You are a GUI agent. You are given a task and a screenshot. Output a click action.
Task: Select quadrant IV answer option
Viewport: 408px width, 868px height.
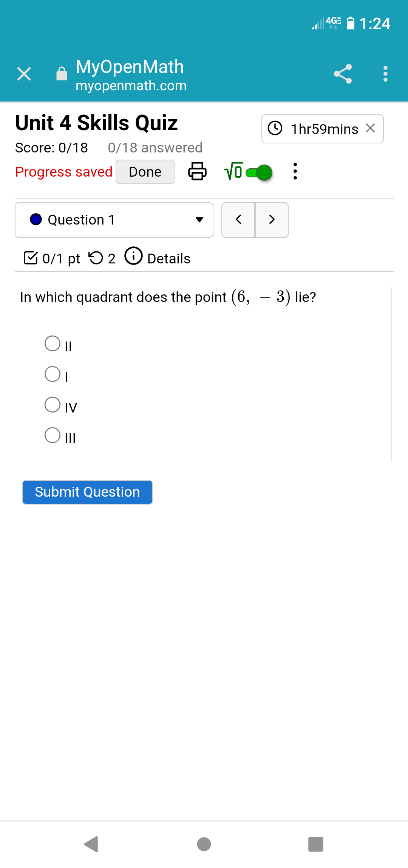tap(53, 405)
